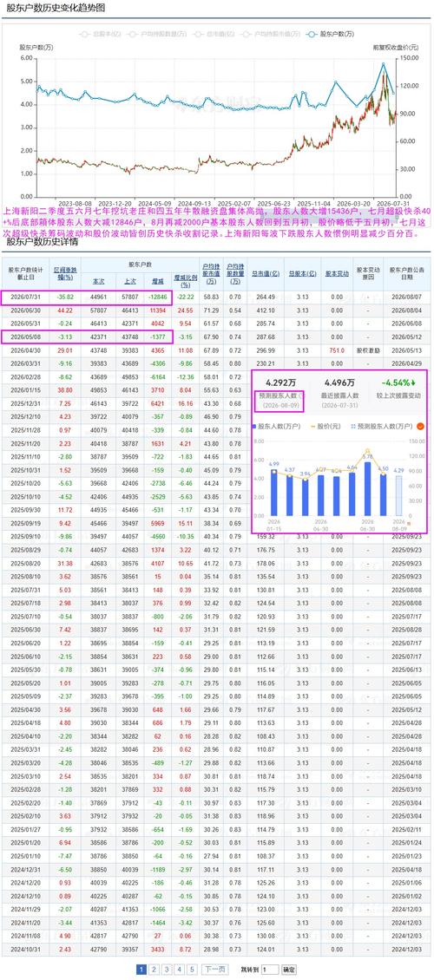
Task: Click the 2024/10/31 date cell
Action: point(25,950)
